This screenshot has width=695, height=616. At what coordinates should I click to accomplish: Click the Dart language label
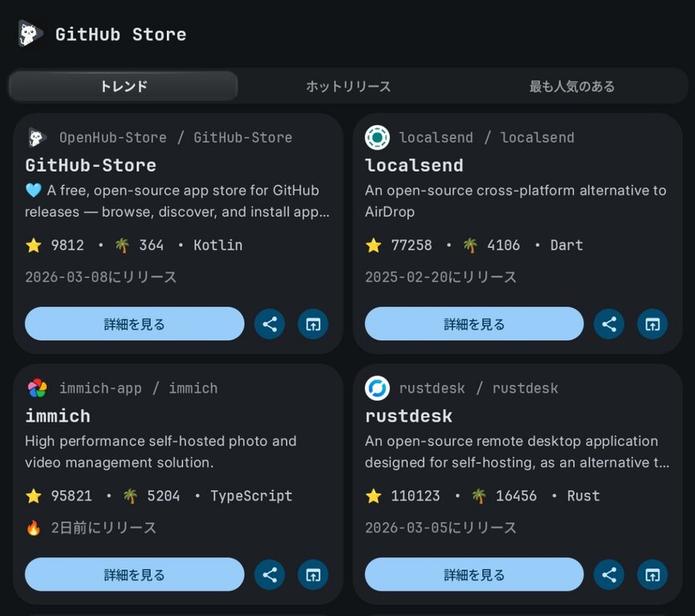[567, 245]
